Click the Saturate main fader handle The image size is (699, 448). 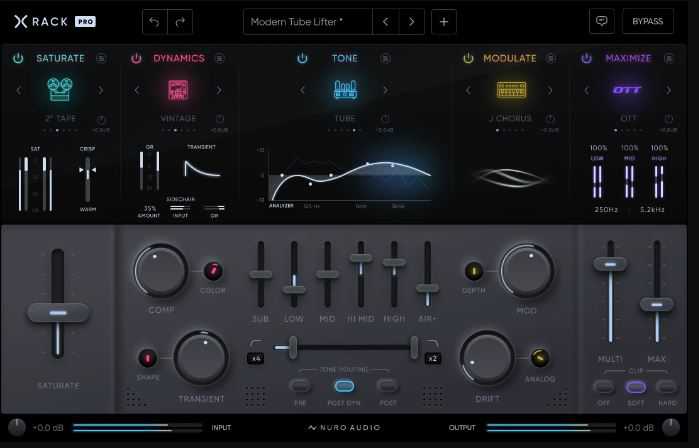[58, 313]
